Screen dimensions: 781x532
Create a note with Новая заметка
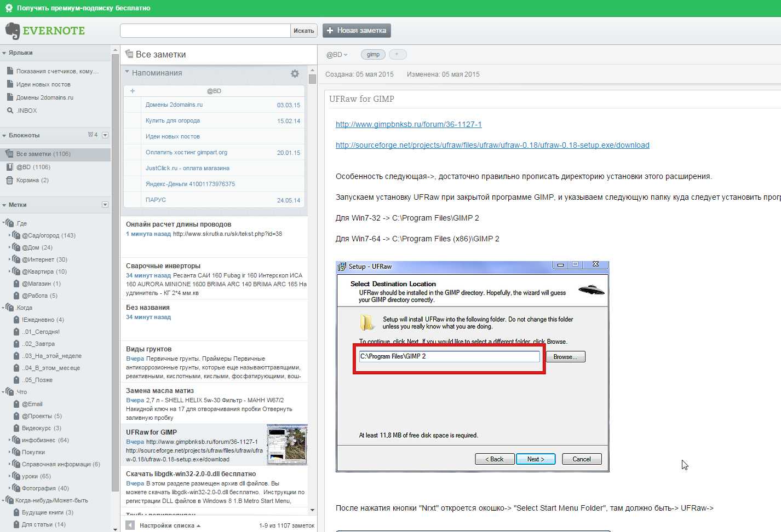357,31
